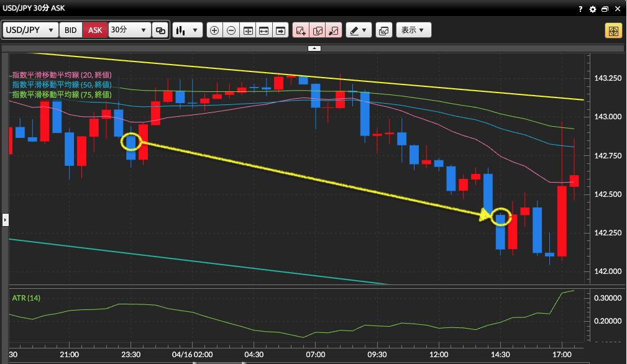The height and width of the screenshot is (364, 627).
Task: Click the 14:30 time axis label
Action: click(500, 355)
